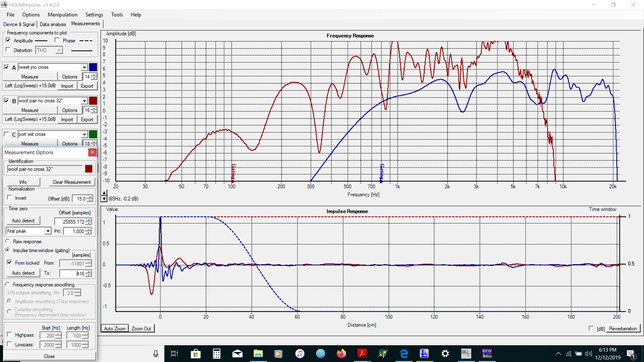644x362 pixels.
Task: Open the Microsoft Store taskbar icon
Action: click(x=196, y=354)
